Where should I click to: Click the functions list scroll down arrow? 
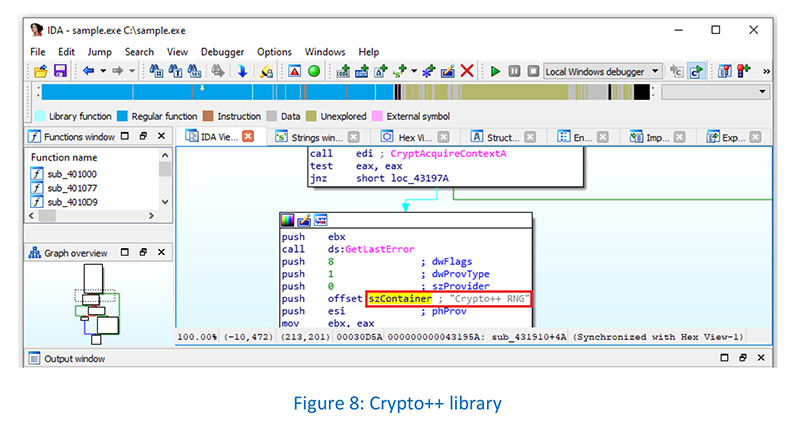(x=165, y=202)
